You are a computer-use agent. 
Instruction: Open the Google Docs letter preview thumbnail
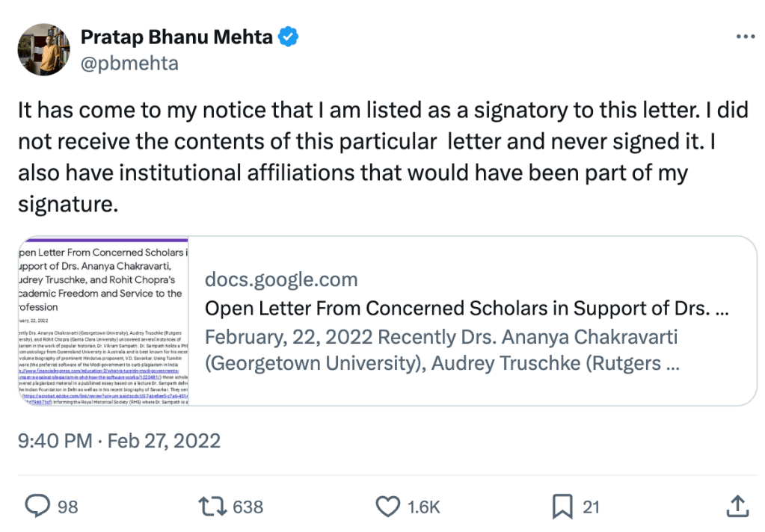(102, 321)
